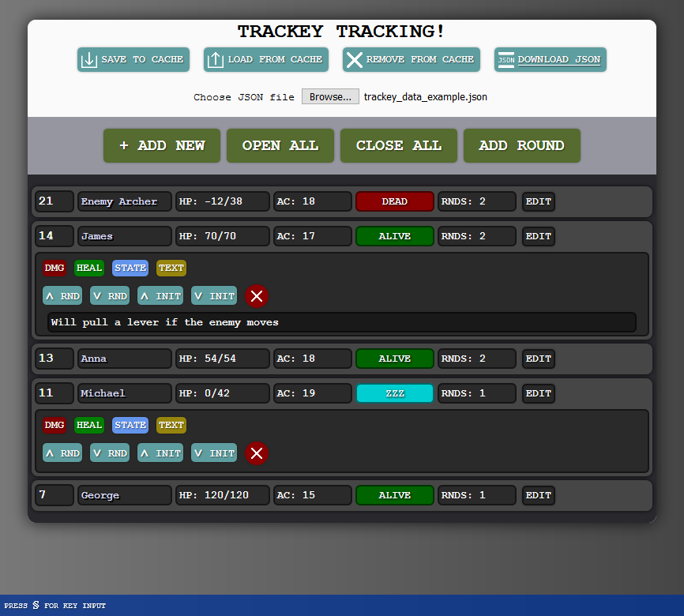684x616 pixels.
Task: Decrease Michael's round count
Action: 110,453
